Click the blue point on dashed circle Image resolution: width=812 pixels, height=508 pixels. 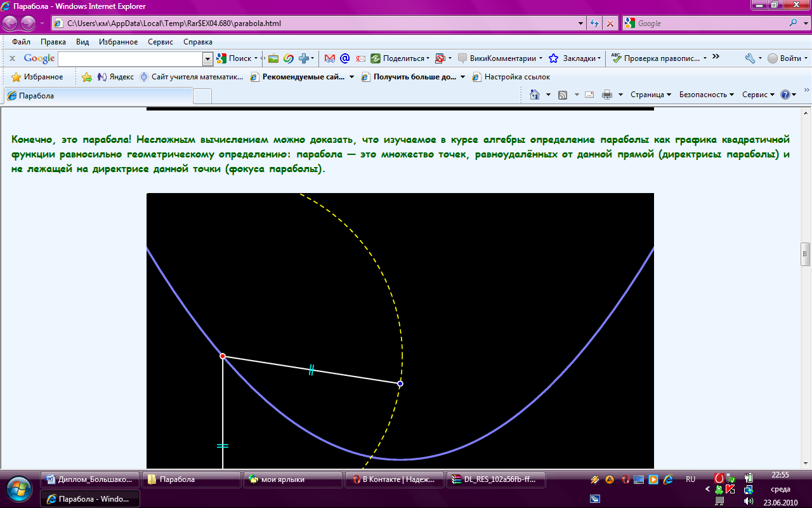click(x=400, y=384)
